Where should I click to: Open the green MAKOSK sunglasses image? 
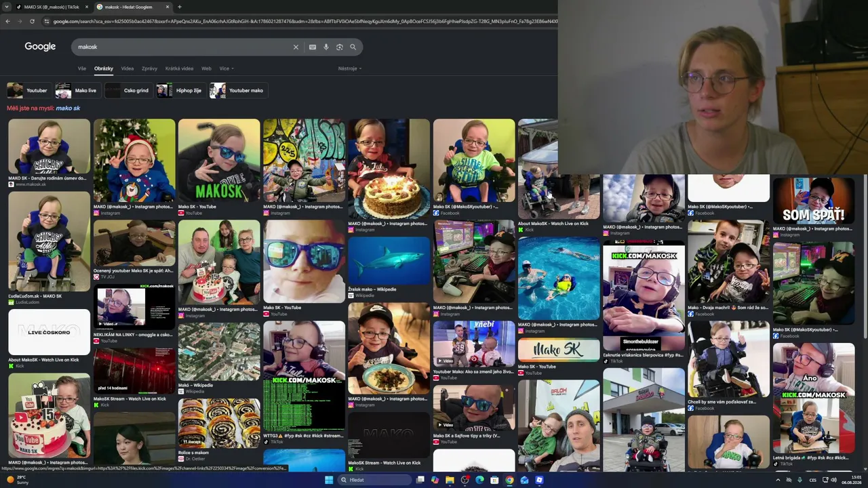point(219,160)
